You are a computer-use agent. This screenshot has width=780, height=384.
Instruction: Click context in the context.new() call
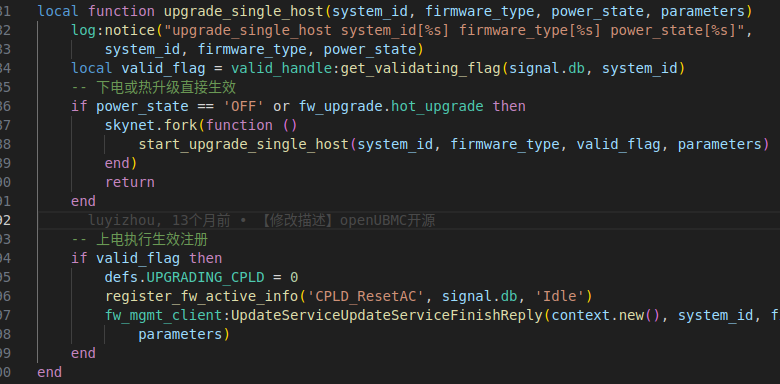point(581,315)
